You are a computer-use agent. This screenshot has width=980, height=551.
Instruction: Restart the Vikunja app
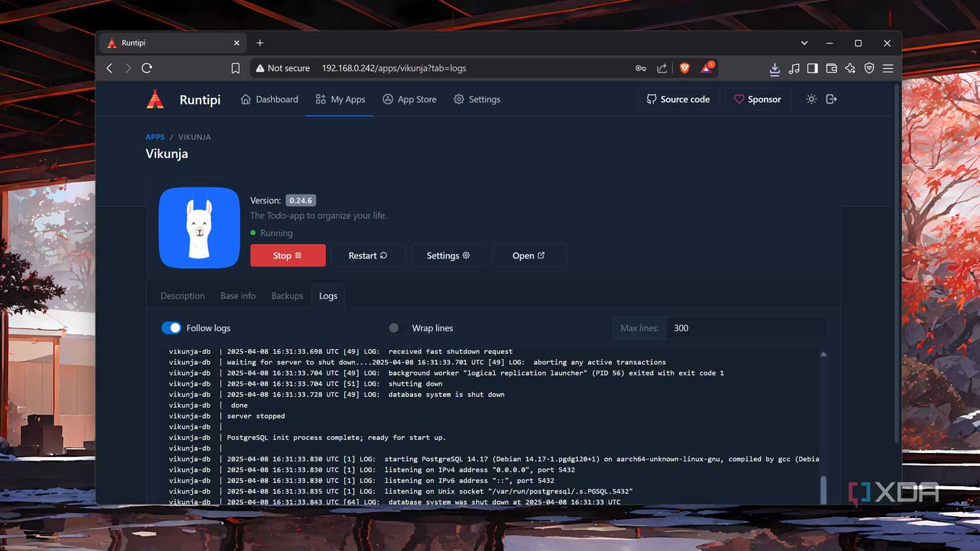click(368, 255)
